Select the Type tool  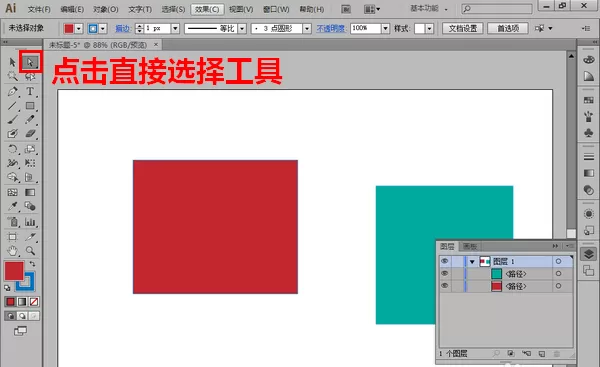[30, 91]
